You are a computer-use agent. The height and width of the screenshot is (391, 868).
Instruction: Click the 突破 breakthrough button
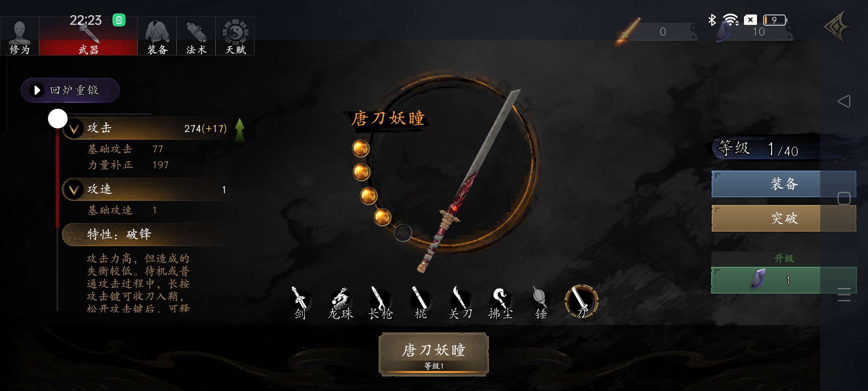[784, 218]
